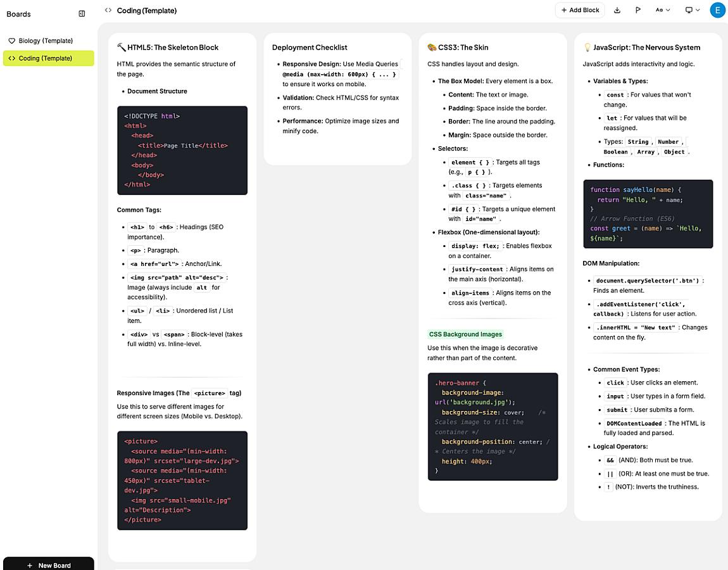Click the <h1> inline code tag
This screenshot has width=728, height=570.
click(x=137, y=227)
